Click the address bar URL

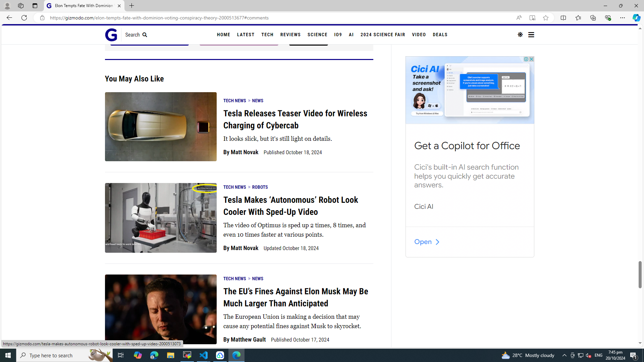coord(159,18)
